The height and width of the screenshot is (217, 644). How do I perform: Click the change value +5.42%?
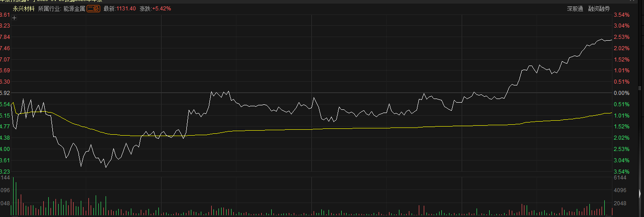(162, 9)
